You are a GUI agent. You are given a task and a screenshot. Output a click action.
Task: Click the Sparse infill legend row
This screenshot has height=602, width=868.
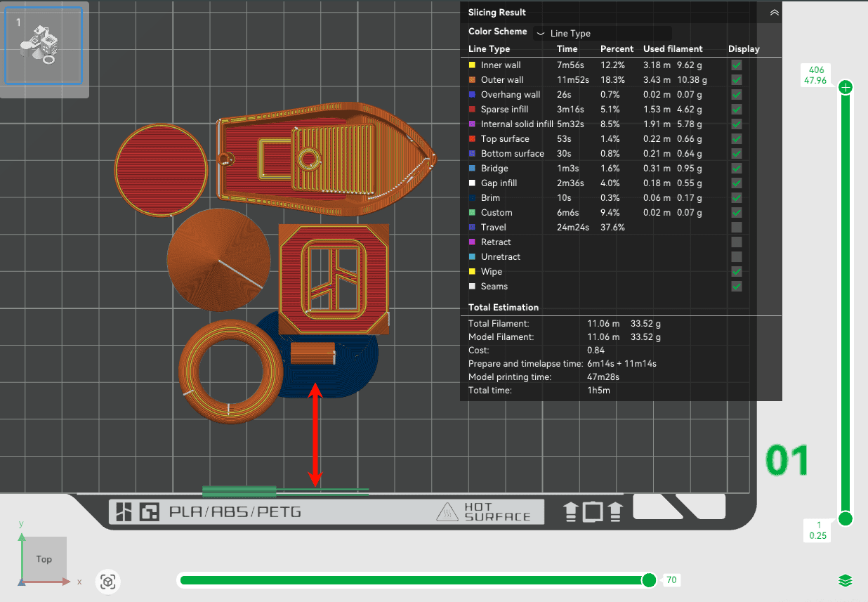(x=504, y=110)
